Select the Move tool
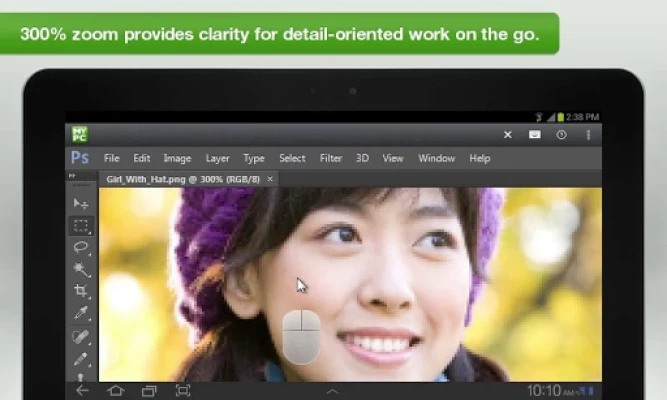667x400 pixels. (x=81, y=204)
